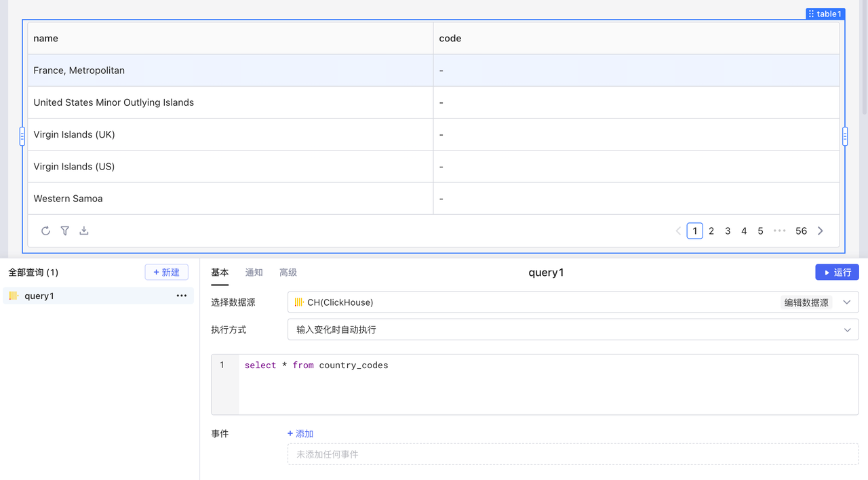Click the 新建 new query button

click(x=166, y=272)
